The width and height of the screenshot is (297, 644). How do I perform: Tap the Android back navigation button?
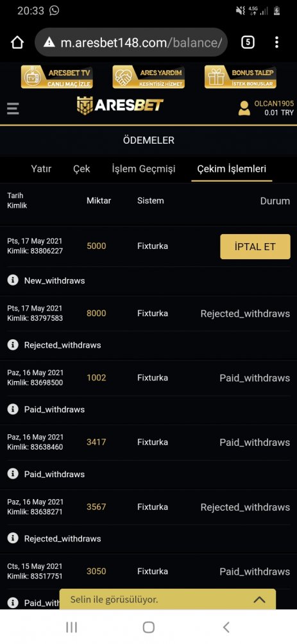pos(226,627)
